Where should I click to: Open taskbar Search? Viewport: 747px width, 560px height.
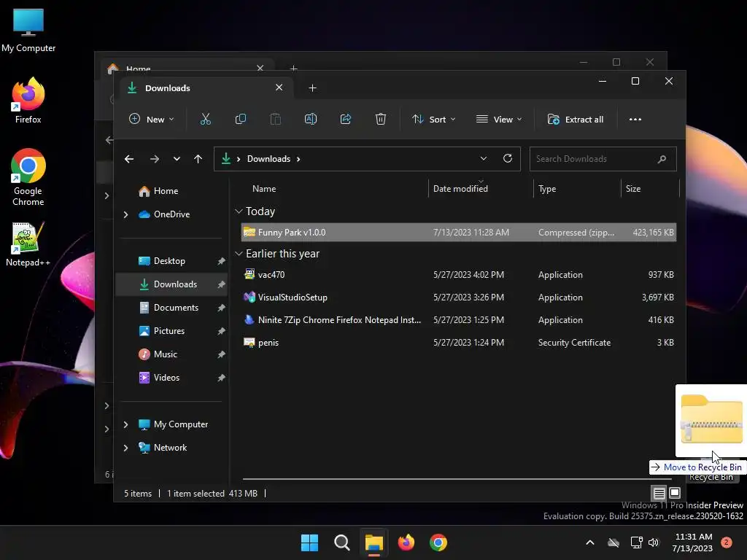(x=341, y=542)
